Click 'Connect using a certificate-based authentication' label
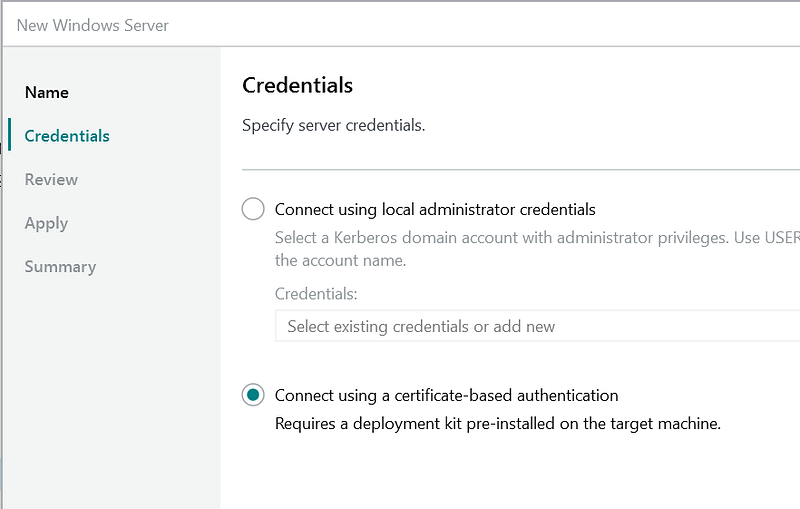Viewport: 800px width, 509px height. pos(446,396)
